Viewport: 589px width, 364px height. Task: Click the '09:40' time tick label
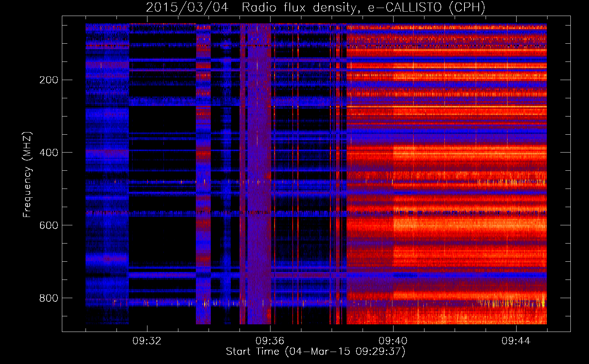point(393,341)
